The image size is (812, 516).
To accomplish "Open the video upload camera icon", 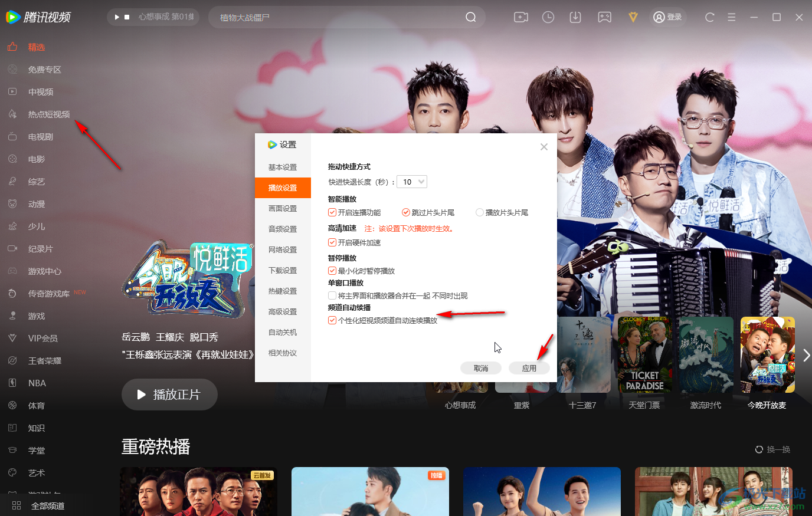I will (520, 17).
